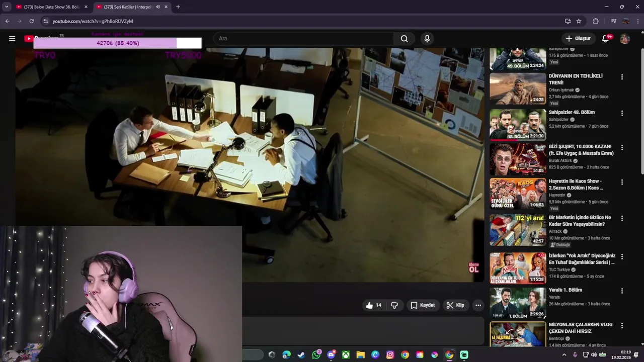Open options for Bir Marketin İçinde Gizlice video

tap(622, 218)
